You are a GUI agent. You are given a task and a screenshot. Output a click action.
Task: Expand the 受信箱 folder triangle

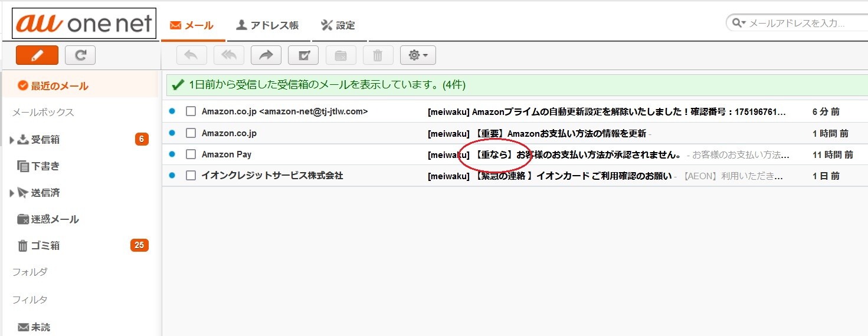(12, 140)
